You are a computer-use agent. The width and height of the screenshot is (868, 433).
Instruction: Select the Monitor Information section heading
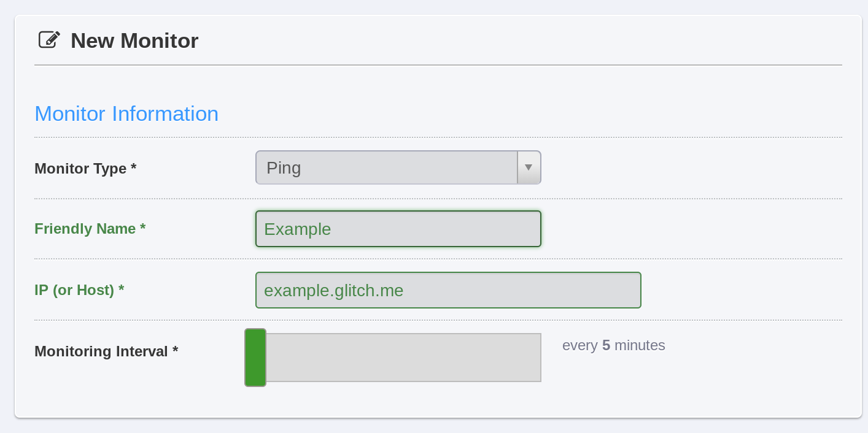[x=126, y=114]
